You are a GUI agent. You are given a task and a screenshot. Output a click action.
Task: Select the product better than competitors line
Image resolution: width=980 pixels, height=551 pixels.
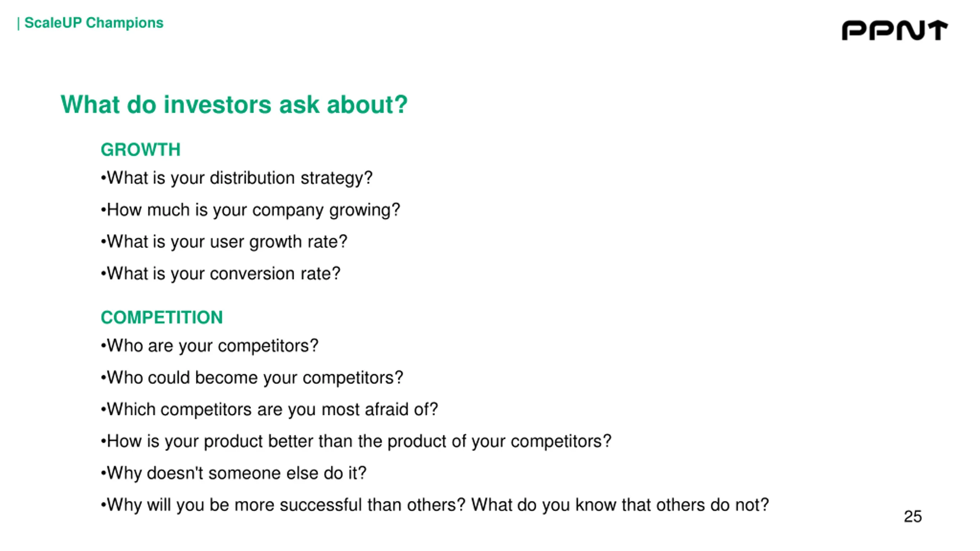pos(356,442)
